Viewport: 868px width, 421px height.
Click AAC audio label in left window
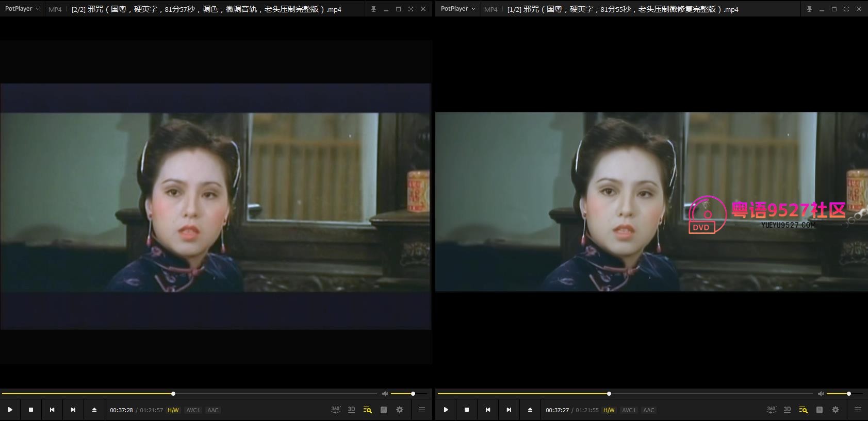tap(213, 410)
